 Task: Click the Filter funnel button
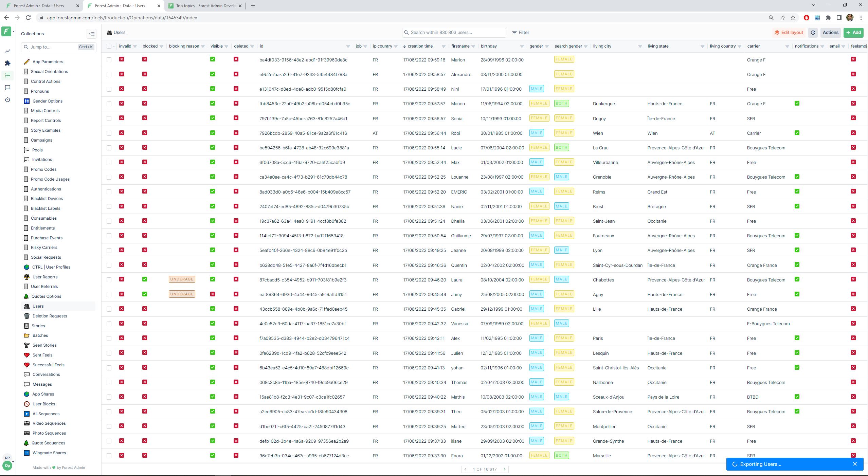coord(521,33)
